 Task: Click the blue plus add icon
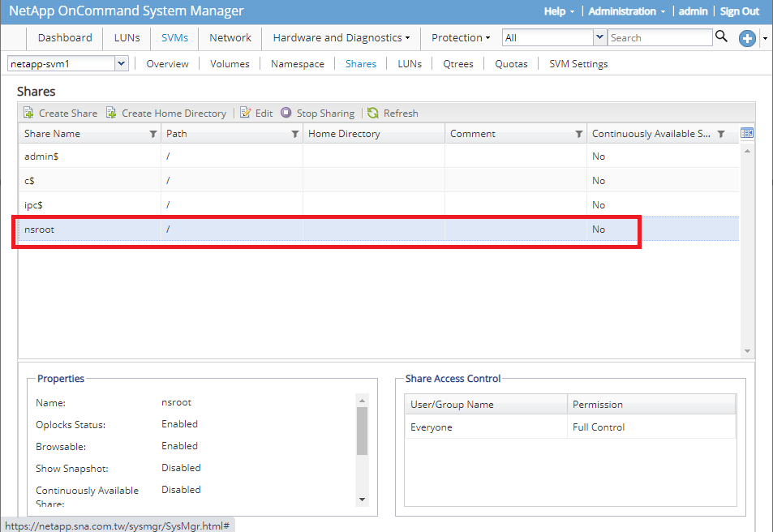point(746,38)
